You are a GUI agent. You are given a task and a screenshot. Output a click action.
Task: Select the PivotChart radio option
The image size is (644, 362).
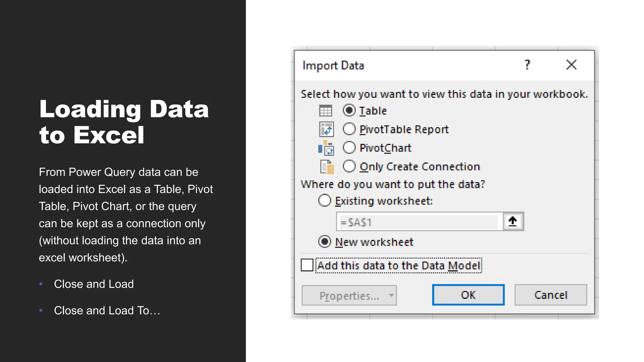coord(349,148)
